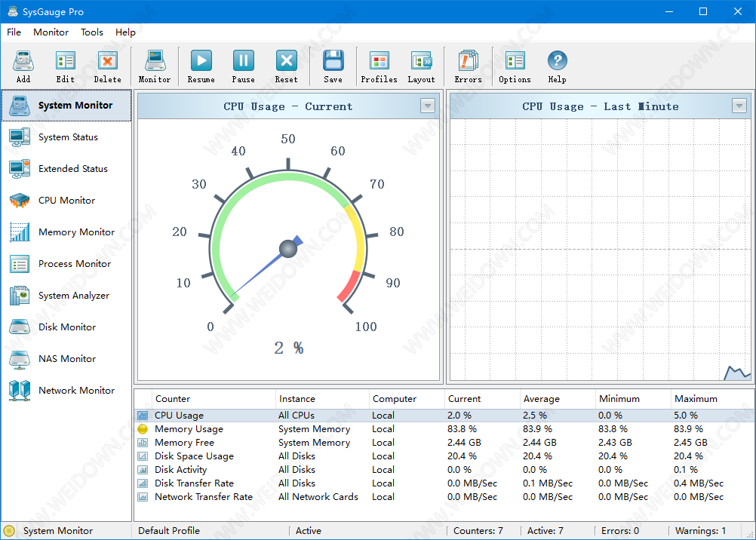756x540 pixels.
Task: Click the yellow Memory Usage status icon
Action: click(143, 428)
